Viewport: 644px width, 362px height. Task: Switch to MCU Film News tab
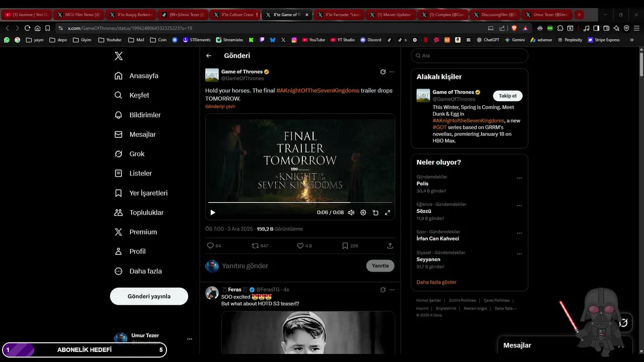click(x=78, y=15)
